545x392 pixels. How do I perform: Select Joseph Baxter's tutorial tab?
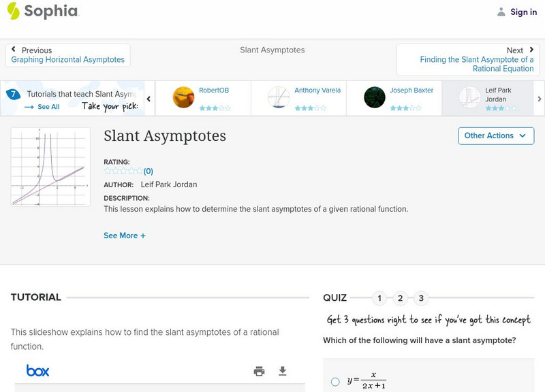point(394,98)
